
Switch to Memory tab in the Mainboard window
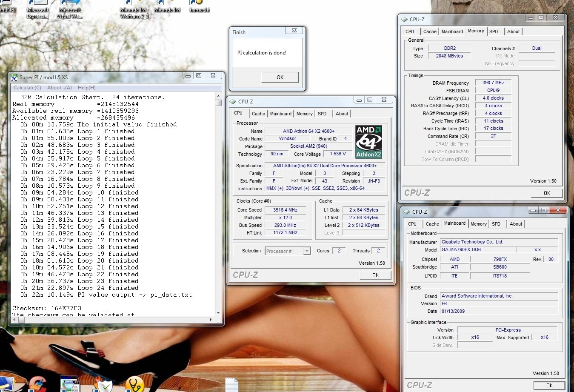[x=479, y=224]
